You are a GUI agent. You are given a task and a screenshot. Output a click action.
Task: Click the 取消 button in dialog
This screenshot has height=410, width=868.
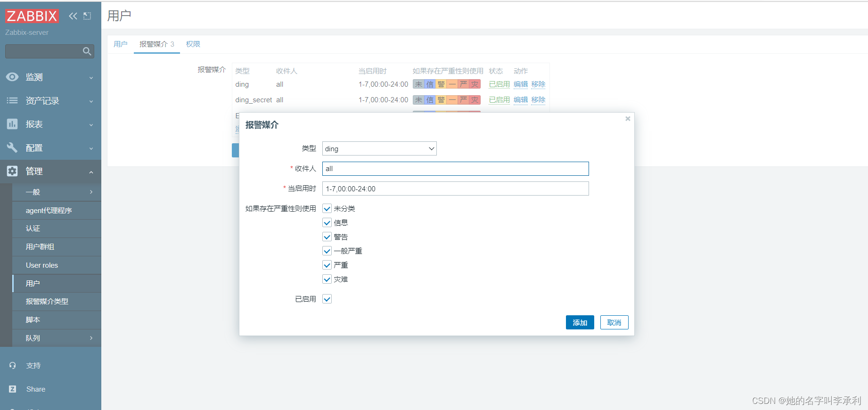[614, 322]
